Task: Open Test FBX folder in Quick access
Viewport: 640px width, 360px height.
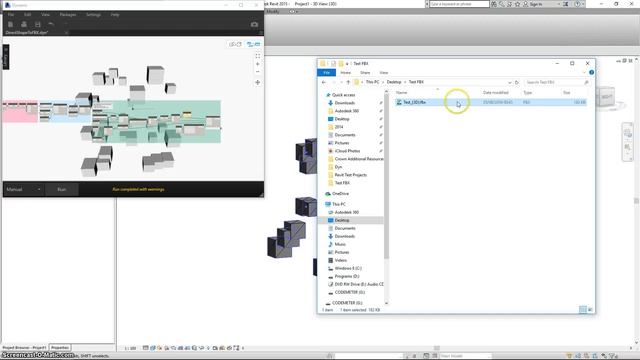Action: click(x=342, y=183)
